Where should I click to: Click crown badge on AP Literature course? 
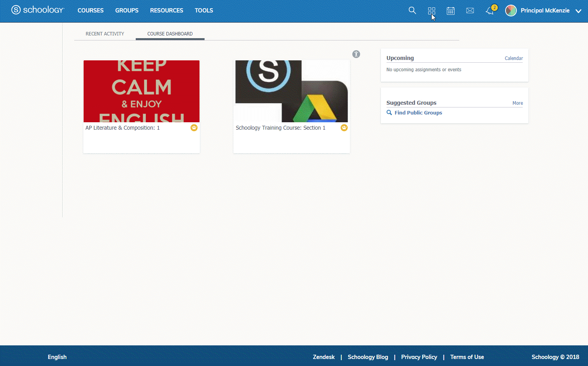click(194, 128)
